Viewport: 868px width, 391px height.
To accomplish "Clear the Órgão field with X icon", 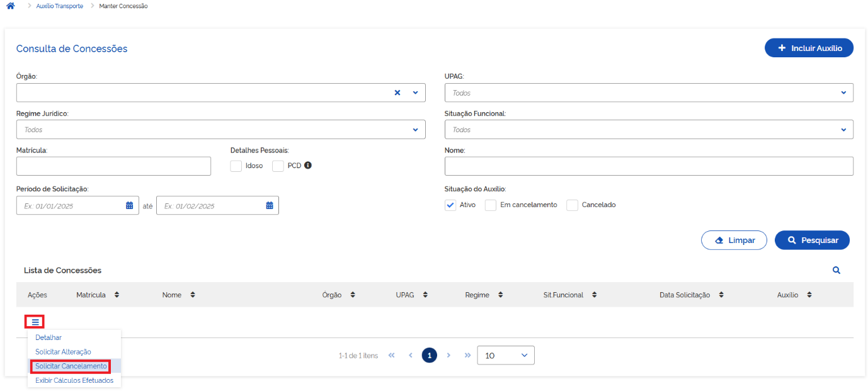I will (x=397, y=93).
